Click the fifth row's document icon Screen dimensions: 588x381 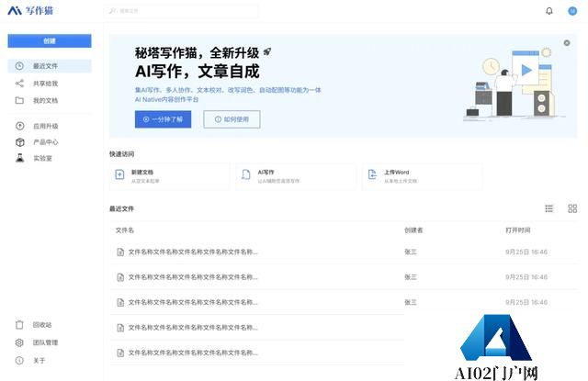pyautogui.click(x=120, y=353)
